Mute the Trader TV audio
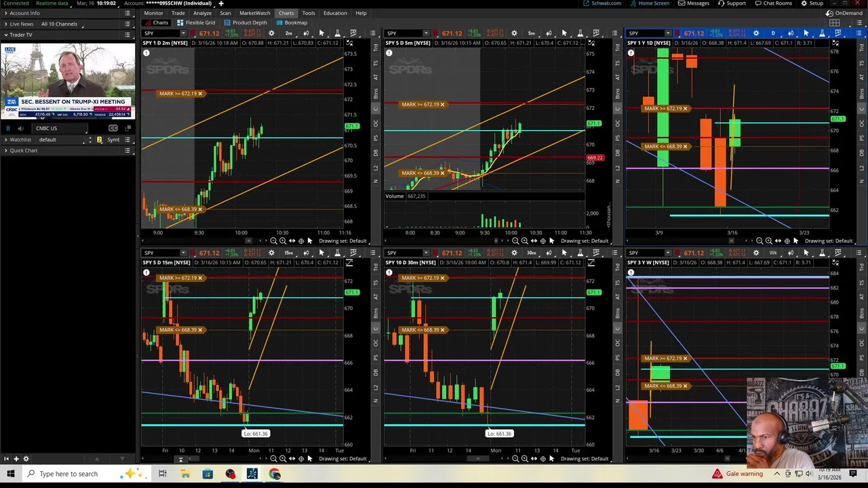This screenshot has height=488, width=868. 20,128
